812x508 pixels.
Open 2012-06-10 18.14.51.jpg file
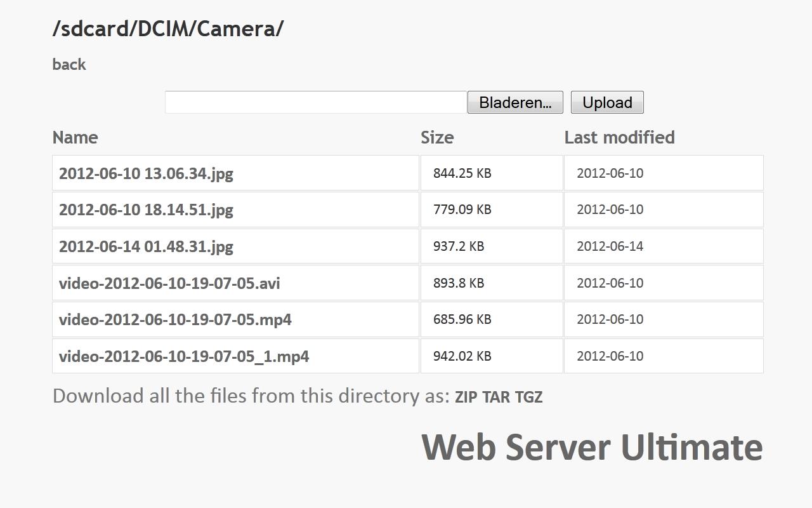click(x=146, y=210)
